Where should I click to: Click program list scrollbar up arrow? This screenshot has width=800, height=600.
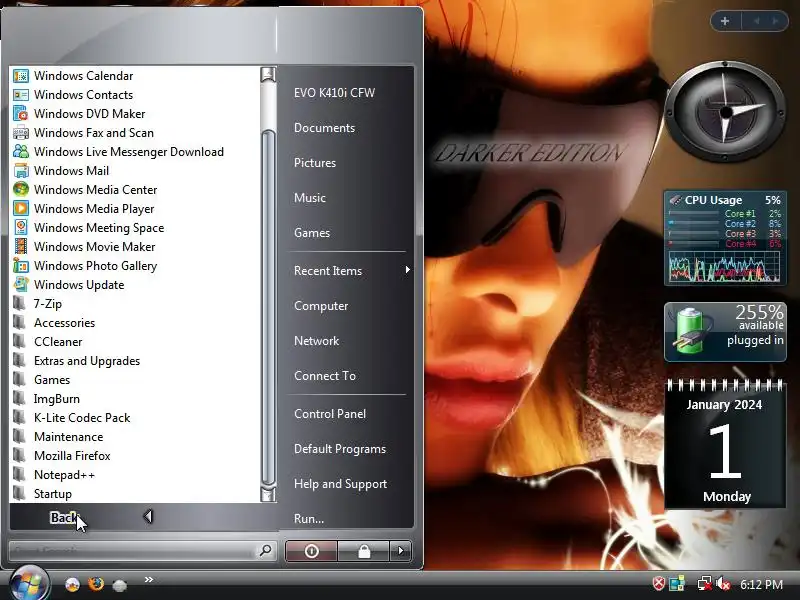[268, 74]
